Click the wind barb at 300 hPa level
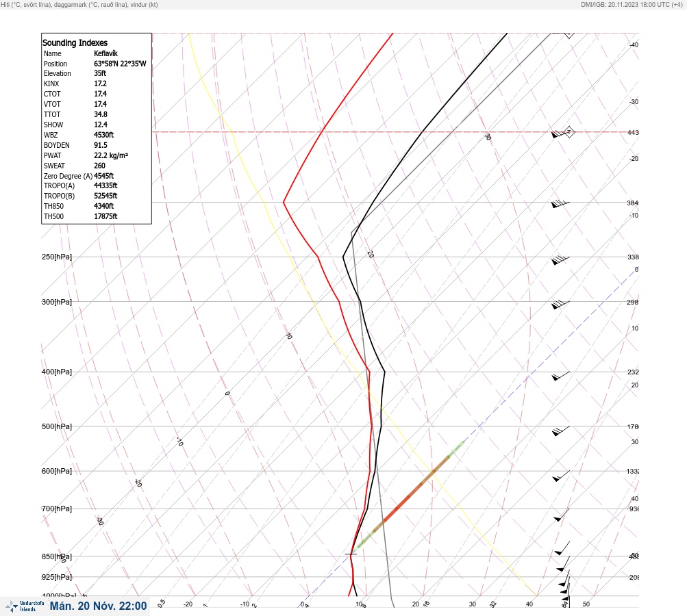Image resolution: width=687 pixels, height=616 pixels. (560, 305)
